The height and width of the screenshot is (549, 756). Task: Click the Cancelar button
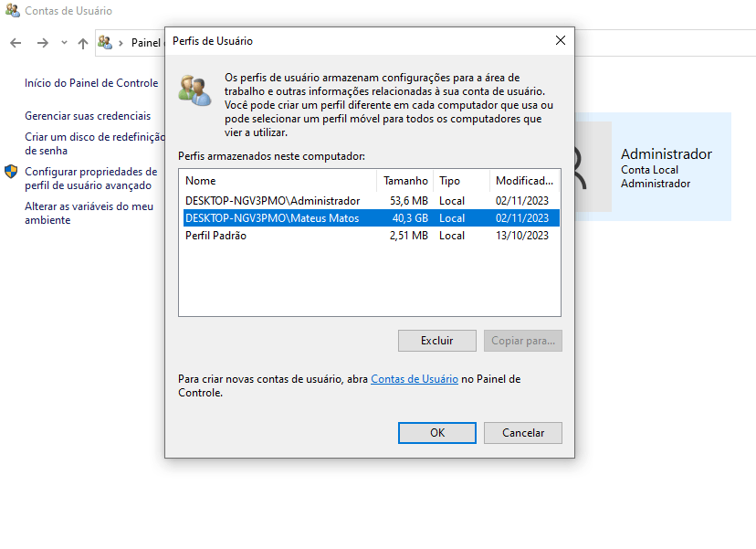pyautogui.click(x=522, y=432)
